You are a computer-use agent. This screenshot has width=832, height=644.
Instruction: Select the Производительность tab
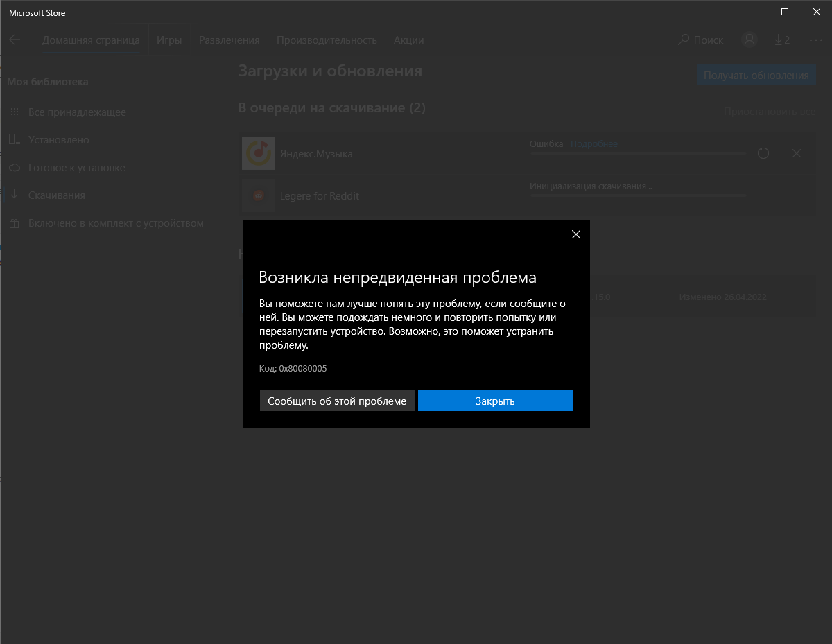[327, 40]
